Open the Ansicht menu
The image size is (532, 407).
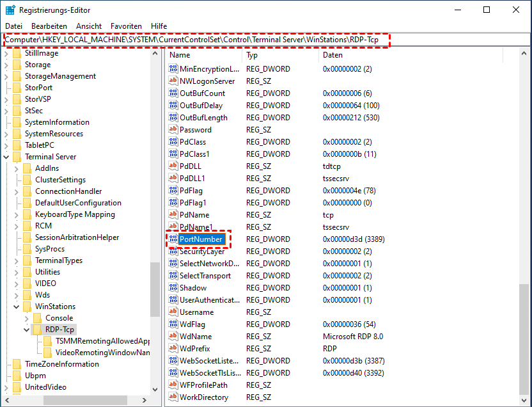click(x=89, y=26)
